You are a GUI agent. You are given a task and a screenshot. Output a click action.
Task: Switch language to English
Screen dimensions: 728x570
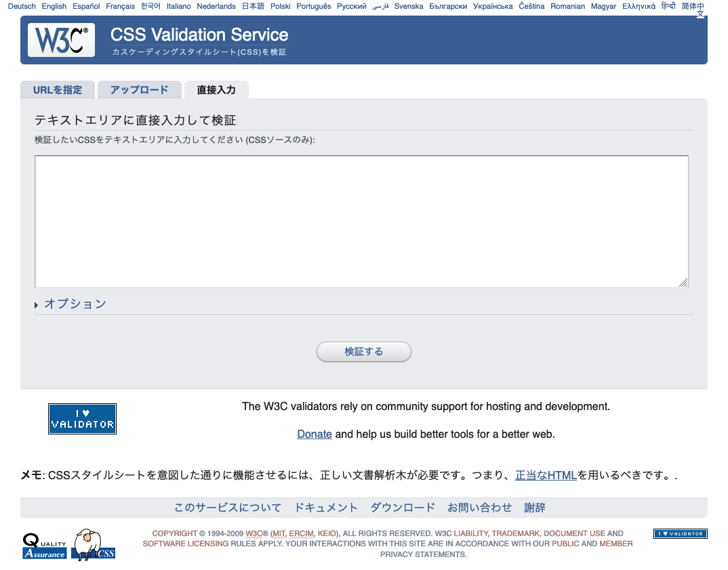coord(54,6)
